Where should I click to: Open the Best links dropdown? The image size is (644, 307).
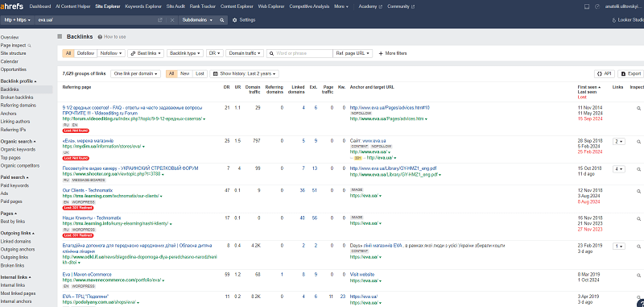tap(146, 53)
